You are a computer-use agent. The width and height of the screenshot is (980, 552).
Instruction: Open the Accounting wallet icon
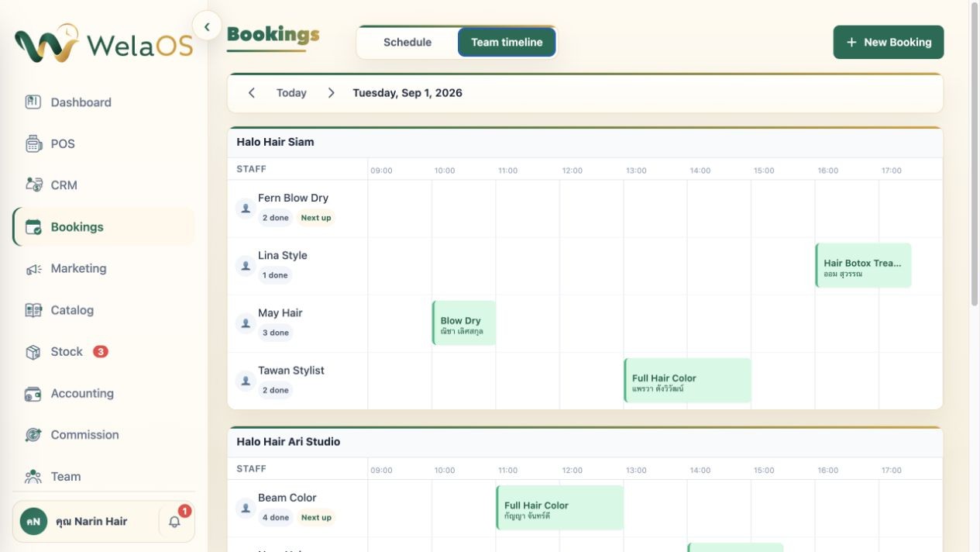click(33, 393)
